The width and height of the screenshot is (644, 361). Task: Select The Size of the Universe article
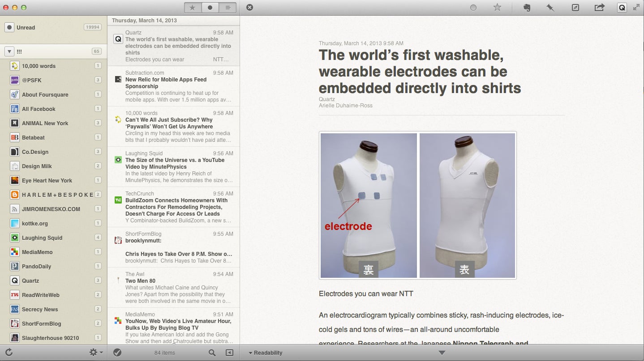click(174, 166)
